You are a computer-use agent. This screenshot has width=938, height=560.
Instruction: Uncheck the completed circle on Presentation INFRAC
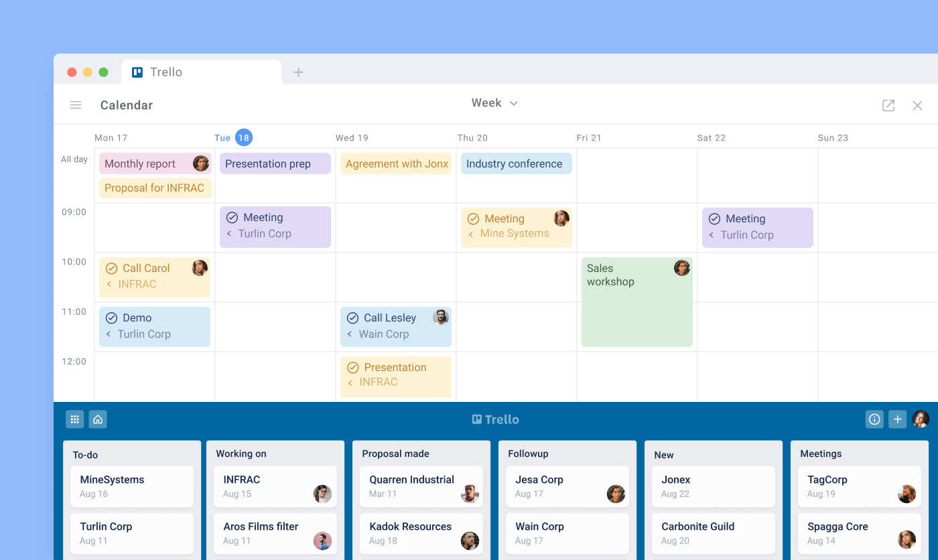[x=353, y=367]
